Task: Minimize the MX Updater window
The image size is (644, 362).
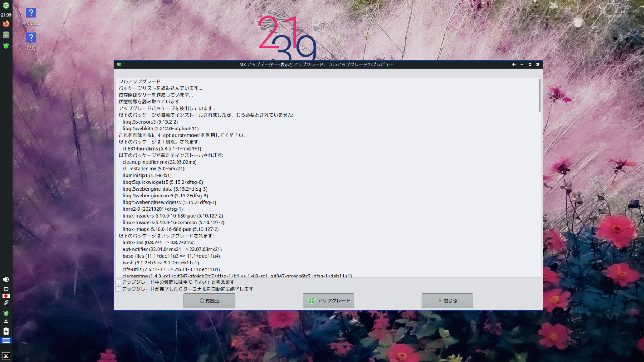Action: click(522, 64)
